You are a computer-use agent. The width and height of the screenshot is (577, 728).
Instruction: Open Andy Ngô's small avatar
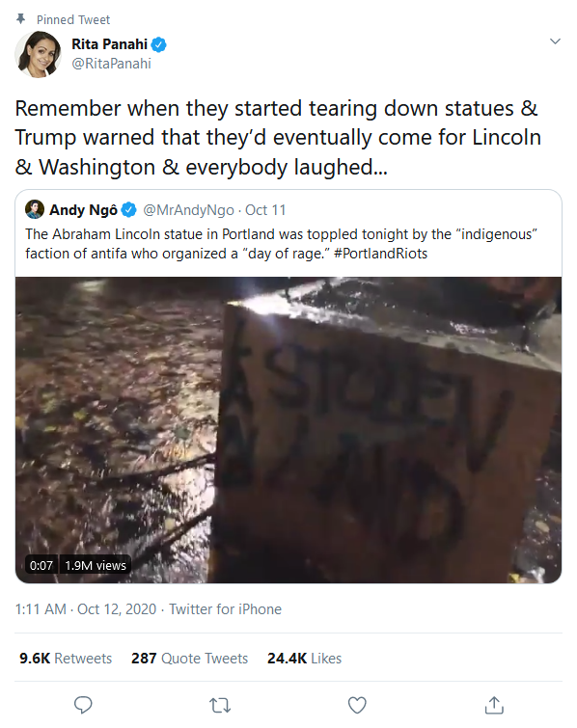coord(35,209)
